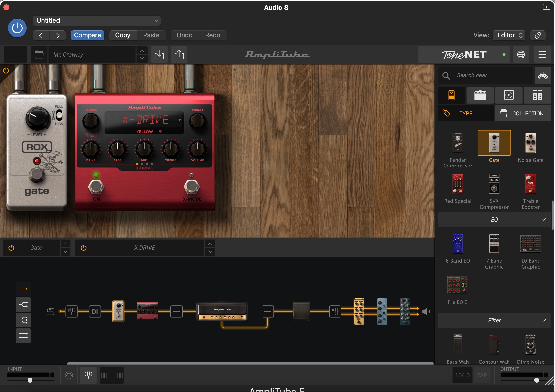Select the Fender Compressor pedal

pos(458,150)
